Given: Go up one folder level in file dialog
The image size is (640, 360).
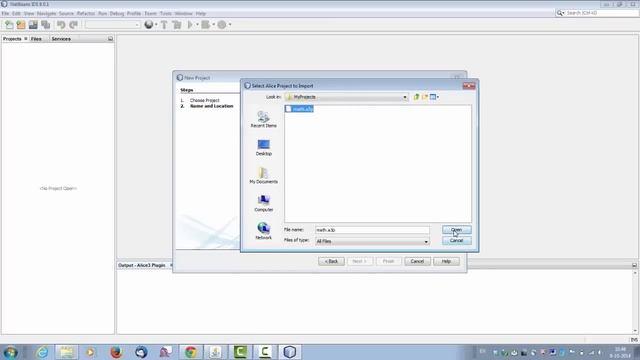Looking at the screenshot, I should click(x=416, y=97).
